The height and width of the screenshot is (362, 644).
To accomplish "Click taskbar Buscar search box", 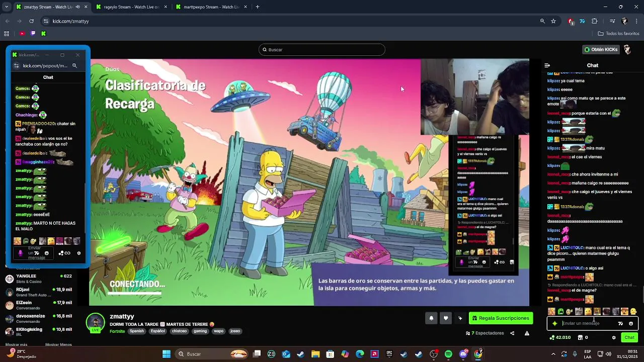I will 211,354.
